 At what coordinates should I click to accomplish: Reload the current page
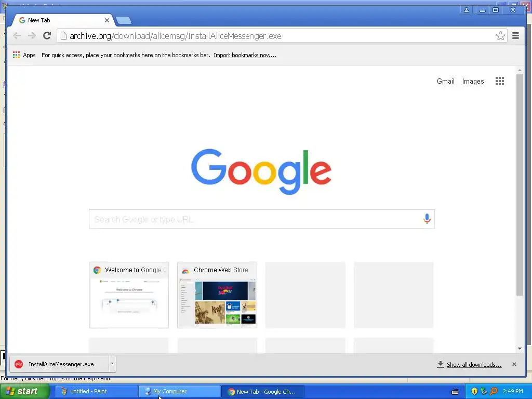pyautogui.click(x=47, y=36)
